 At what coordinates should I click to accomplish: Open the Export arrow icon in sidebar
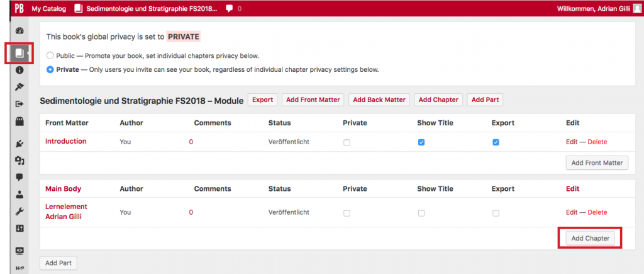[x=19, y=104]
